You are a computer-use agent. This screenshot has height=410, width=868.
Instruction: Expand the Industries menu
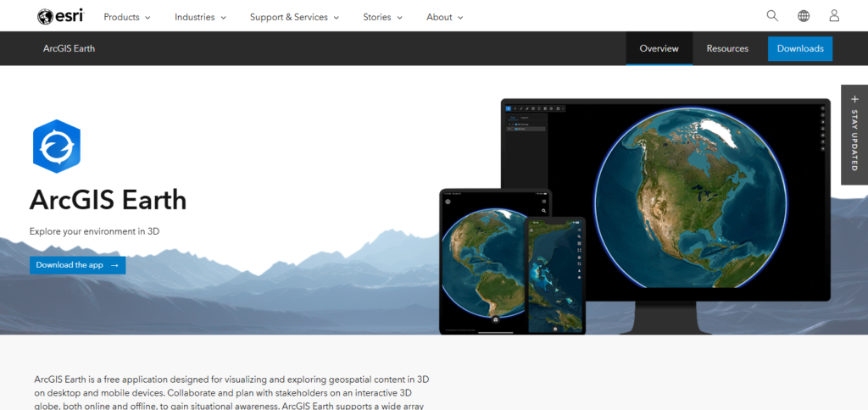point(200,17)
